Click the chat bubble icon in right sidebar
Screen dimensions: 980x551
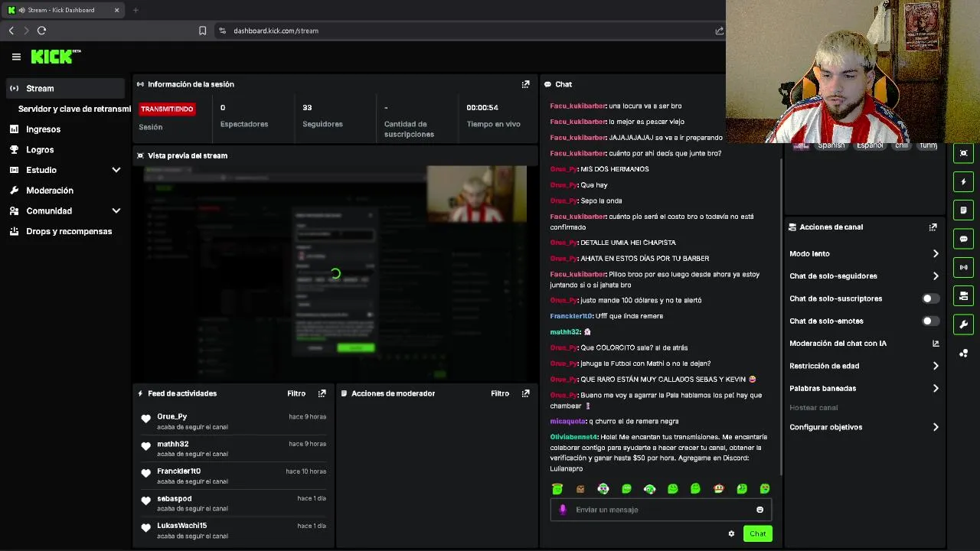963,239
